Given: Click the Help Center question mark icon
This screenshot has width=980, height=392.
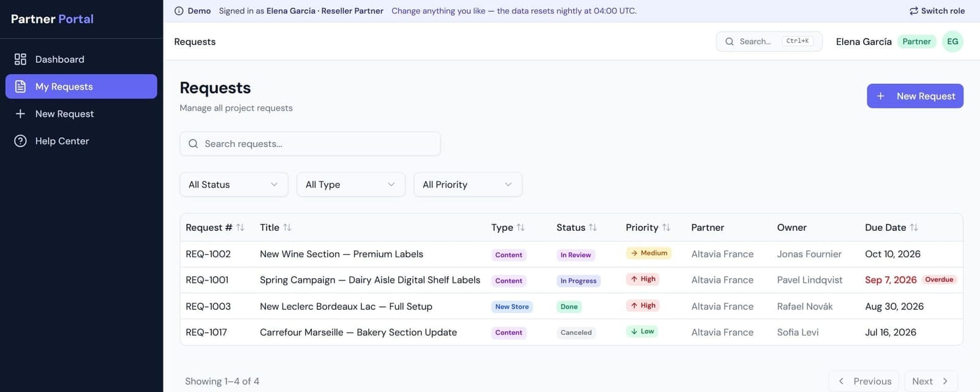Looking at the screenshot, I should pos(20,141).
